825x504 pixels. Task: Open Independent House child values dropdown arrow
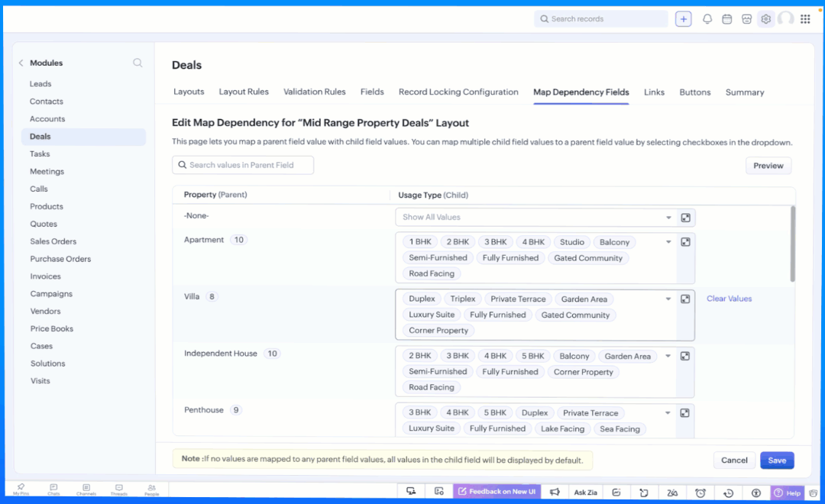668,356
